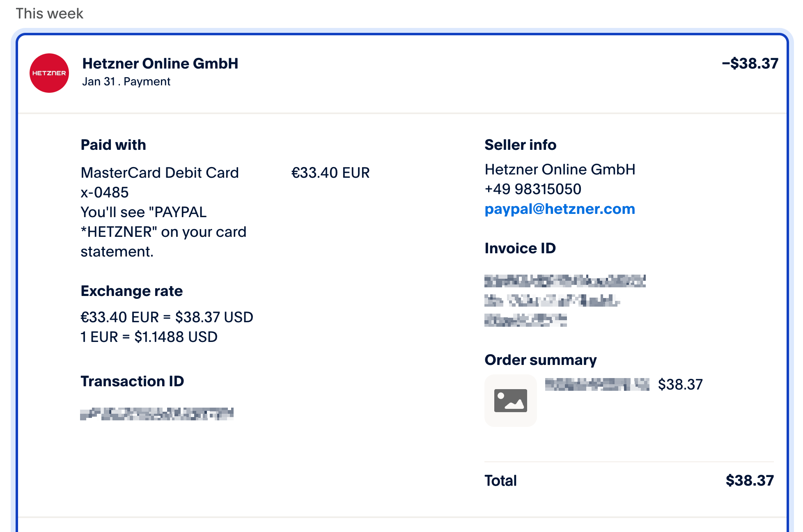Image resolution: width=803 pixels, height=532 pixels.
Task: Click the $38.37 order item price
Action: (x=680, y=385)
